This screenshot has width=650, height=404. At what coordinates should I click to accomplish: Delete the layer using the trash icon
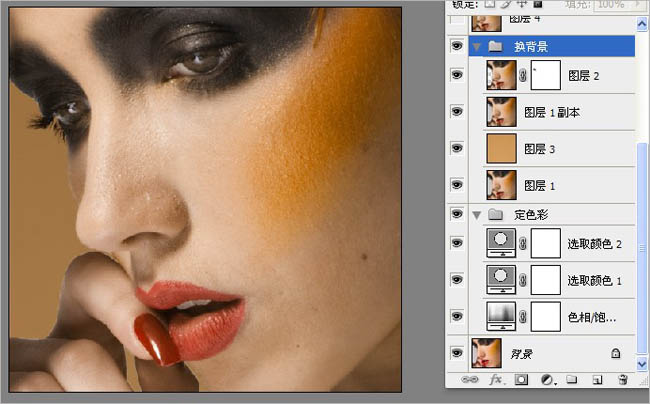pos(621,380)
